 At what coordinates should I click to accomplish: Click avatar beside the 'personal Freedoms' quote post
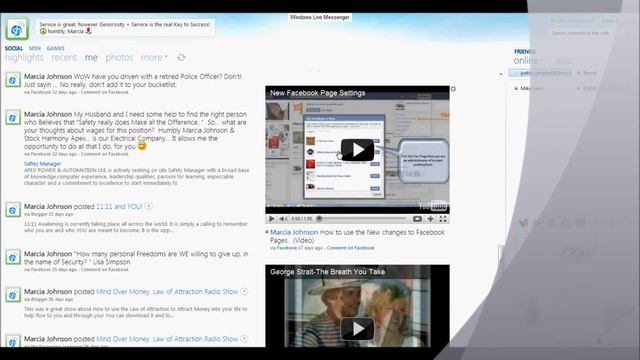tap(13, 258)
